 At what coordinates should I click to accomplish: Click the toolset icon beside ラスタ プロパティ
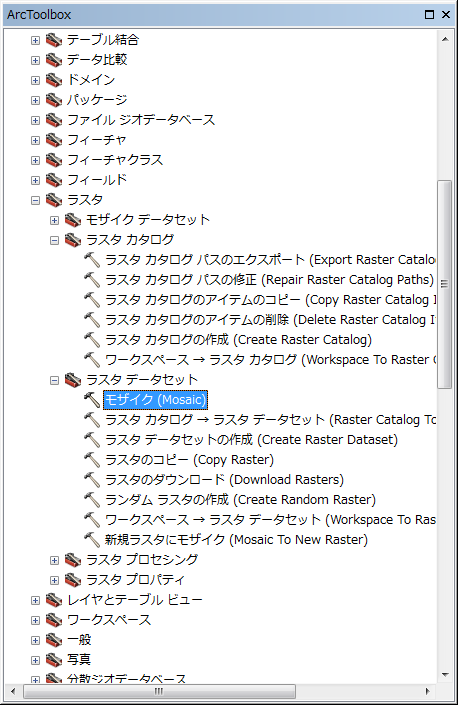(73, 580)
